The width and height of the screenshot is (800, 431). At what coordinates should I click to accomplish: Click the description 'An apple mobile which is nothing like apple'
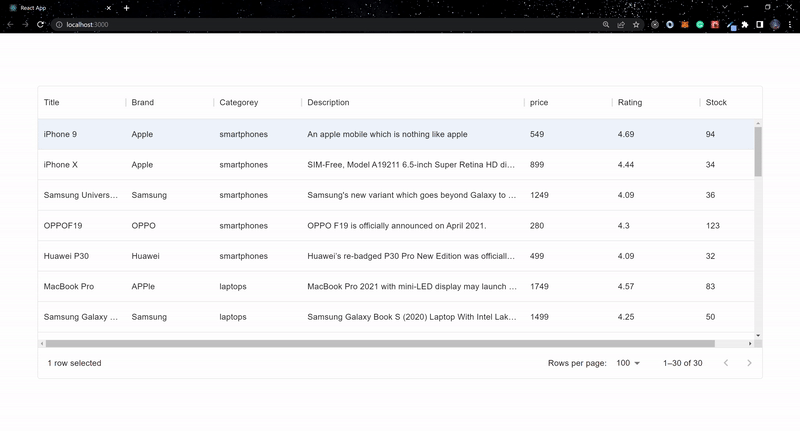pyautogui.click(x=387, y=134)
